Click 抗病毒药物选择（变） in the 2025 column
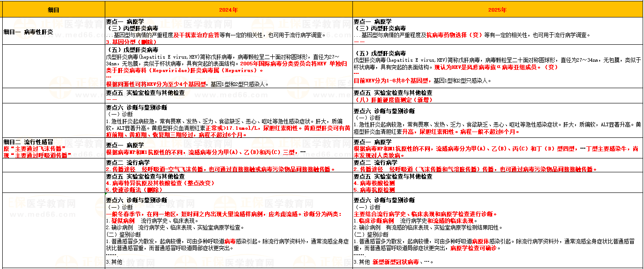The width and height of the screenshot is (644, 269). click(454, 35)
